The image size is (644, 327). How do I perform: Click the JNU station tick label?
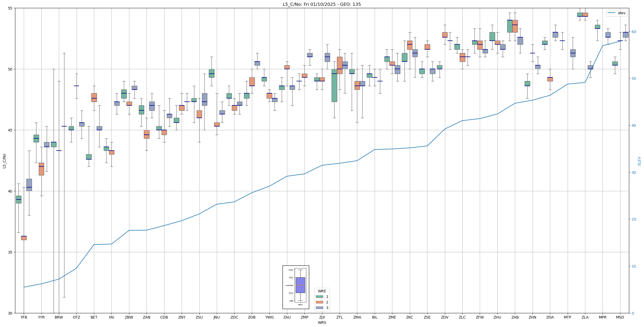click(x=217, y=317)
